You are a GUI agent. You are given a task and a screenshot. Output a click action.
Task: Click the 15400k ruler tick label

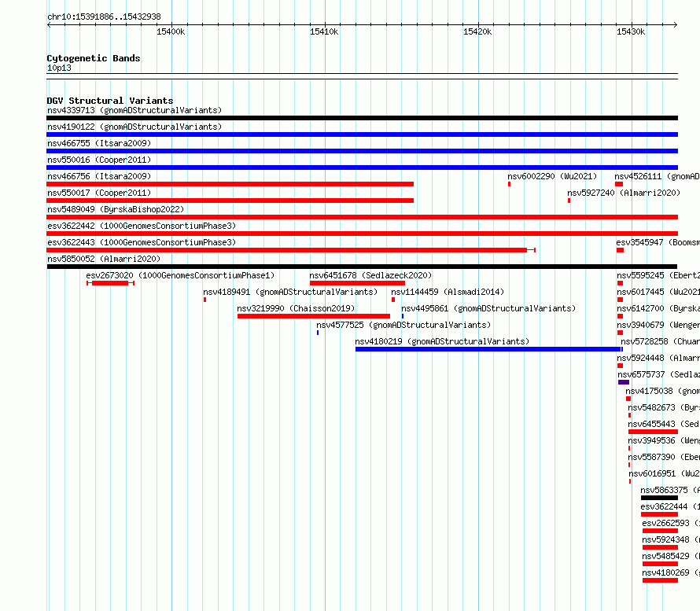[171, 31]
